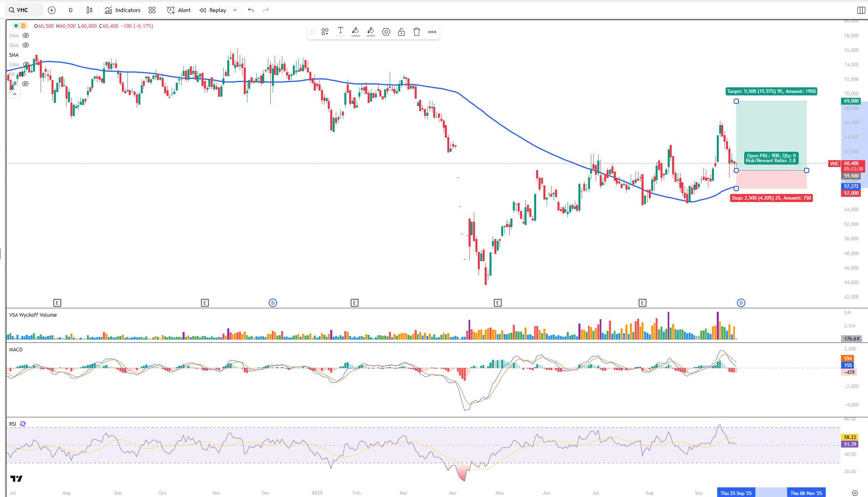Create a new Alert
This screenshot has width=868, height=497.
pos(179,10)
